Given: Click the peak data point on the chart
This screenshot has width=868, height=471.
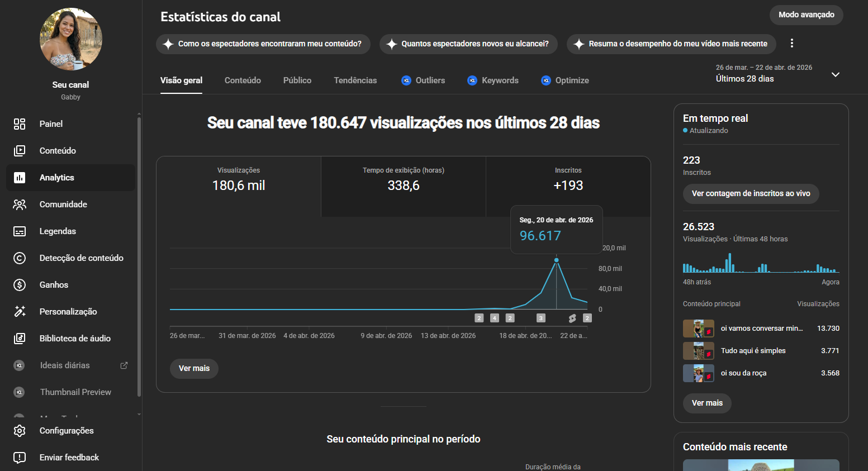Looking at the screenshot, I should (x=557, y=260).
